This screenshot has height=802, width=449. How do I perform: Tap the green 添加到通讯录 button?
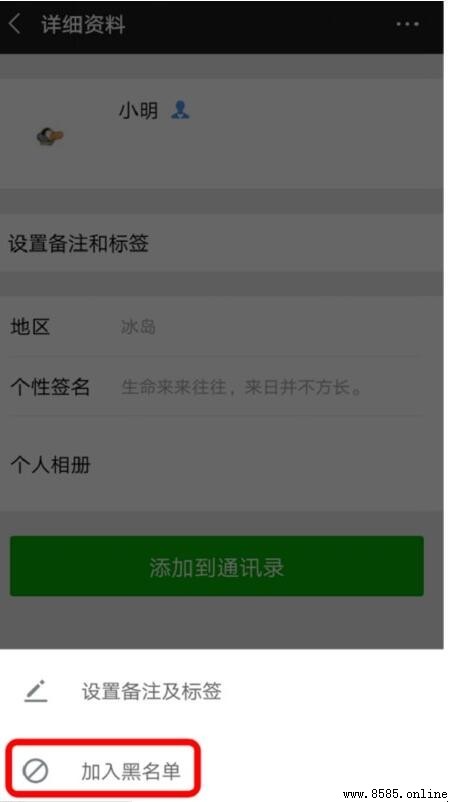[217, 566]
